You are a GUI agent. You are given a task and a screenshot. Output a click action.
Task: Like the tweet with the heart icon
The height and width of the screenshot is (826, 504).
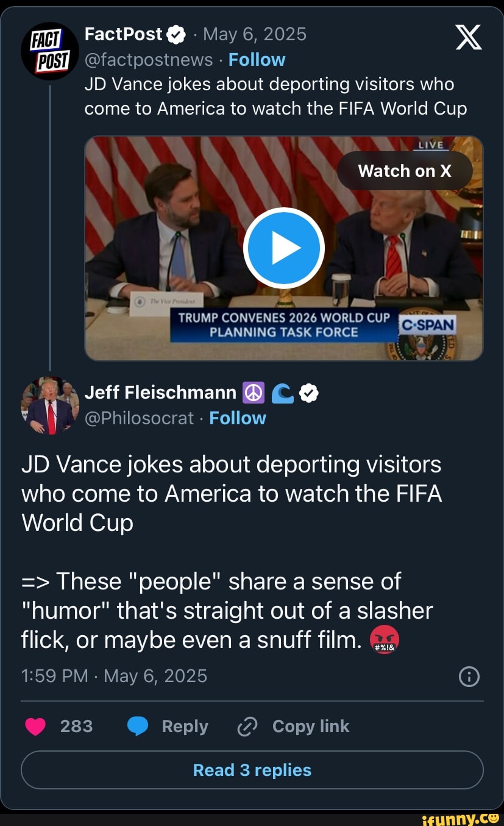35,726
